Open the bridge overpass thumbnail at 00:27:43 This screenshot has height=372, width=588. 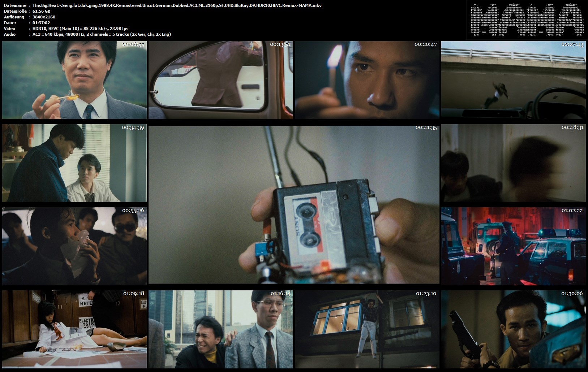513,80
